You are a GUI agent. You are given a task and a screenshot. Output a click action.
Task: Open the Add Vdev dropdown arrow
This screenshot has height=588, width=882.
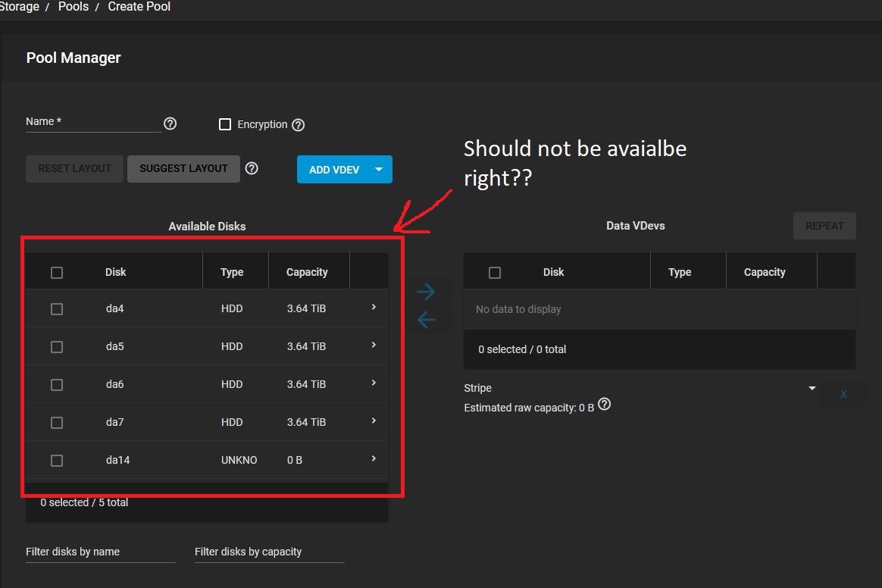click(x=379, y=170)
